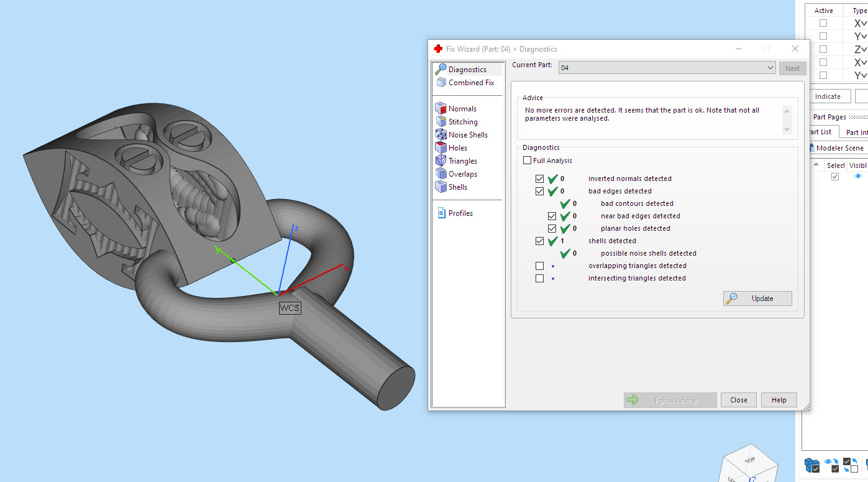Open Help for the Fix Wizard
The height and width of the screenshot is (482, 868).
(779, 400)
